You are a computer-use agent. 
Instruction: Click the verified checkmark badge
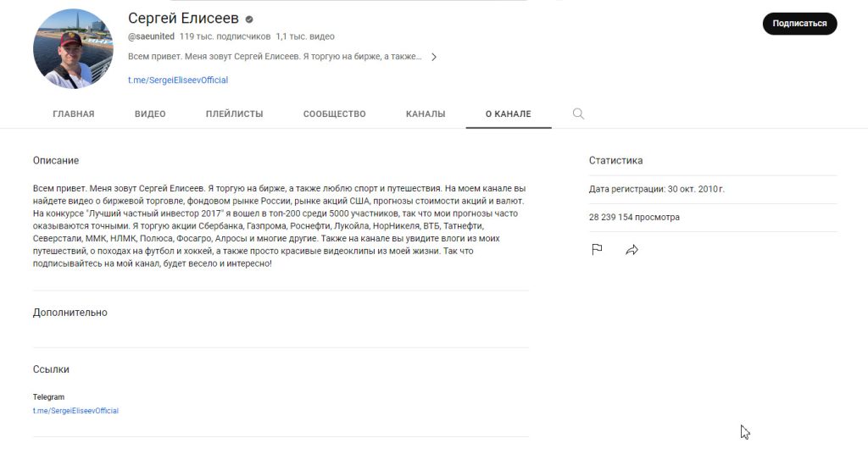(249, 19)
